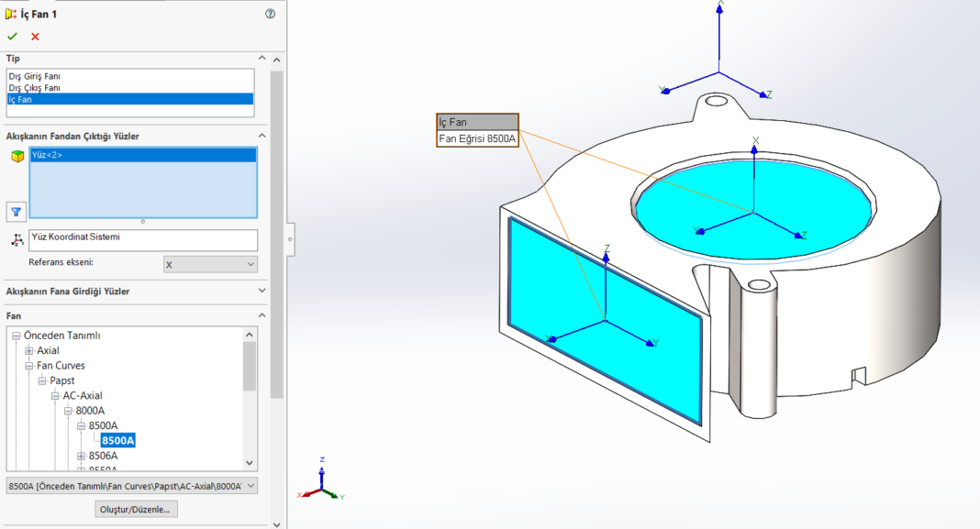Image resolution: width=980 pixels, height=529 pixels.
Task: Click the reference triad in the viewport corner
Action: (x=323, y=489)
